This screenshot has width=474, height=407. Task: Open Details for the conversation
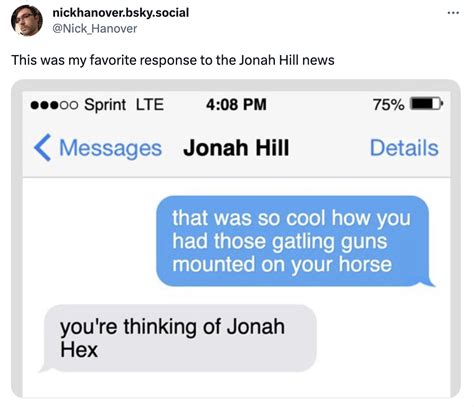[x=404, y=148]
